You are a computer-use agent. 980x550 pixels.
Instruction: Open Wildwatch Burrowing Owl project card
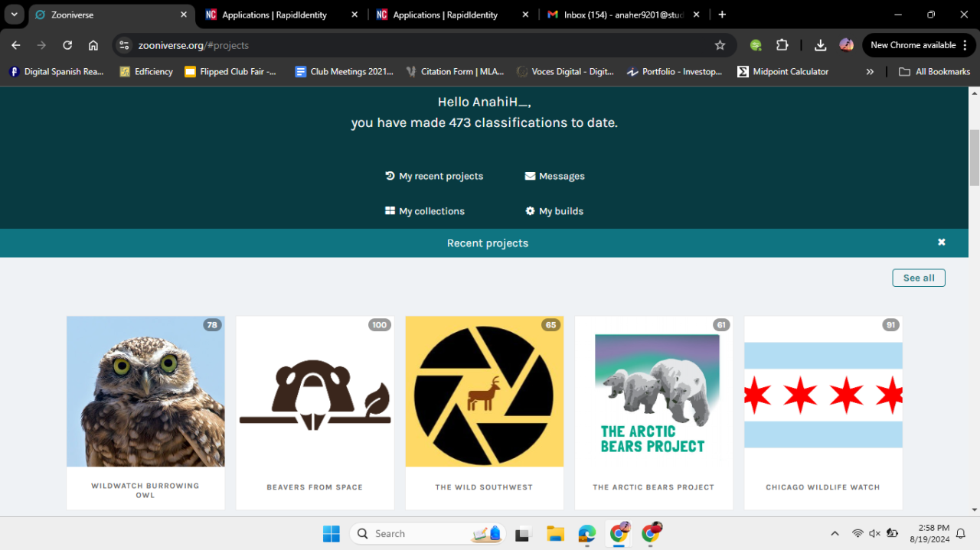tap(145, 413)
